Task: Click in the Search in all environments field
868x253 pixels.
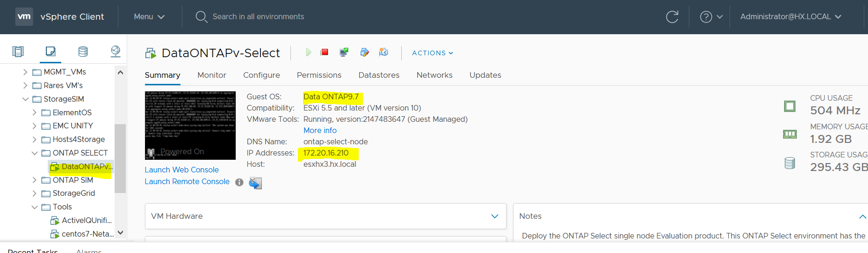Action: point(258,17)
